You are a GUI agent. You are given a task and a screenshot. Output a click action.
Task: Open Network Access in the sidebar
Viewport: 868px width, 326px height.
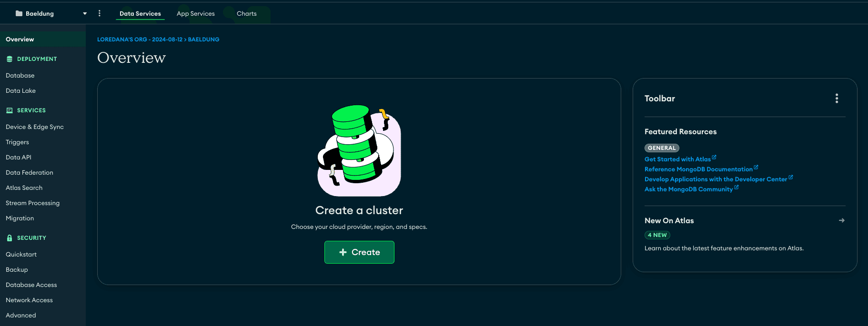coord(29,300)
